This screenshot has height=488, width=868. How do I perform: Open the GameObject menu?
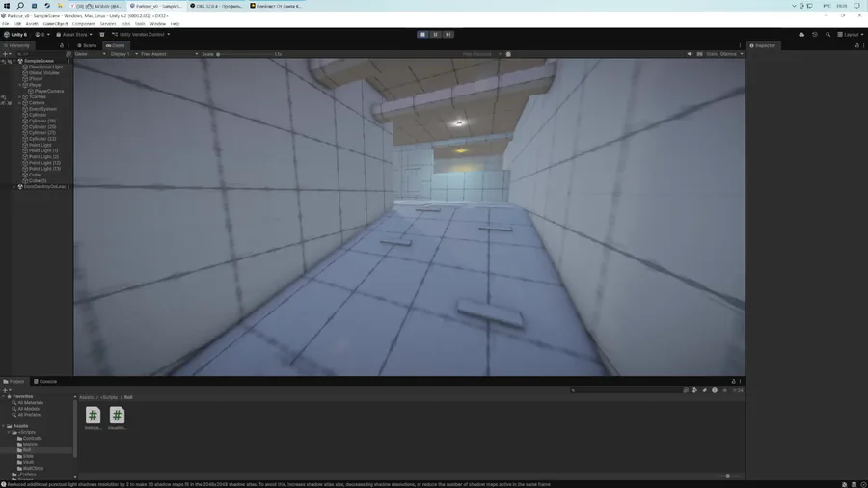[55, 24]
